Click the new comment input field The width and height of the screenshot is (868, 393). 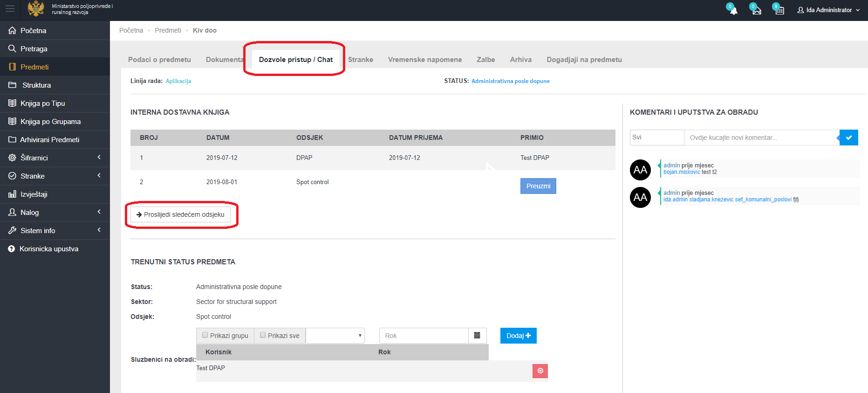pyautogui.click(x=761, y=138)
